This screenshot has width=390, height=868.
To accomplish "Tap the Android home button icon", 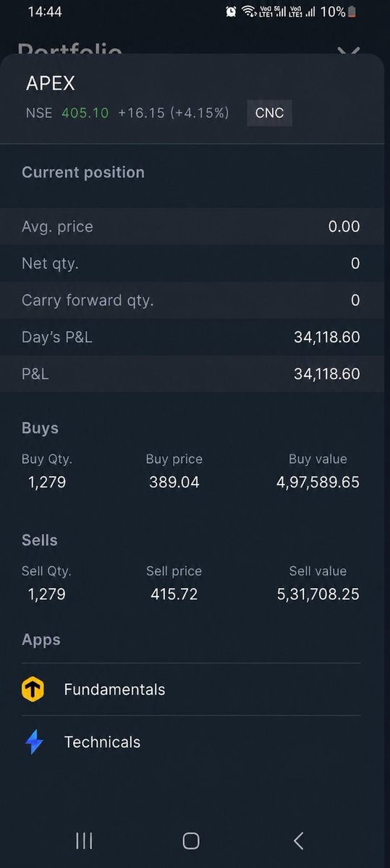I will [x=191, y=840].
